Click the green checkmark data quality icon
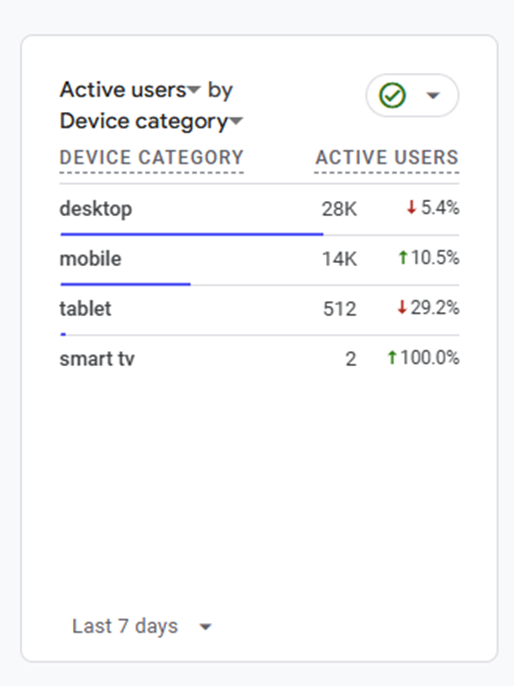The width and height of the screenshot is (514, 686). [392, 95]
